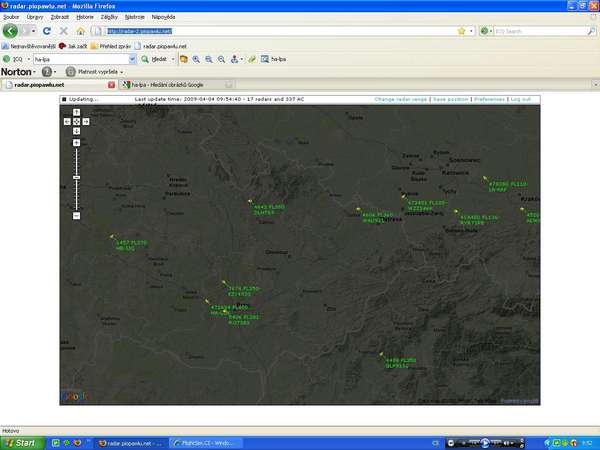
Task: Pan the map left arrow
Action: 67,122
